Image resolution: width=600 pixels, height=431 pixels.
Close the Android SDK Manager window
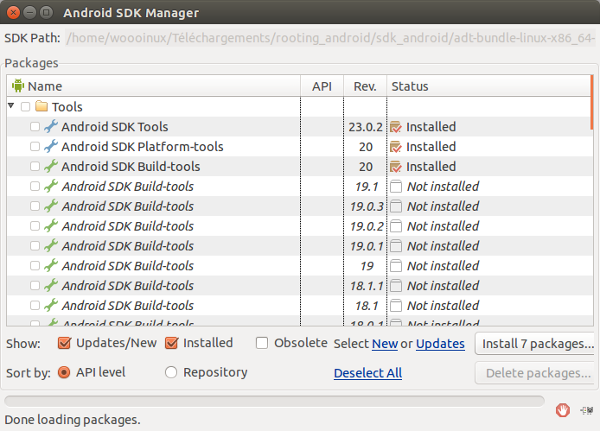13,13
